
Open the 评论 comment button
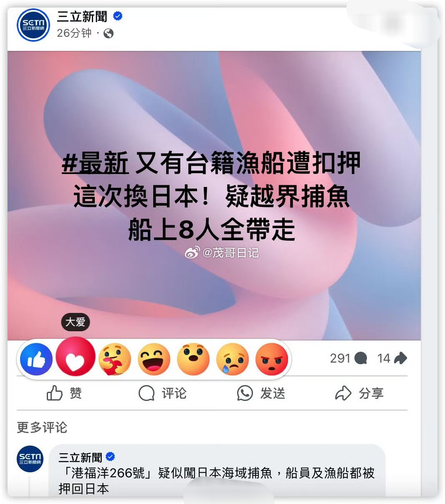coord(162,393)
